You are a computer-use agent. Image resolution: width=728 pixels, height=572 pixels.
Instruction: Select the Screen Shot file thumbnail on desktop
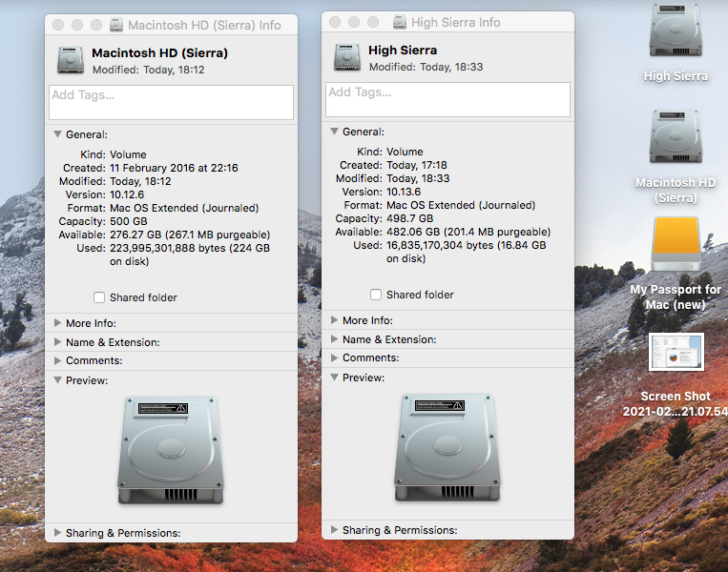click(676, 352)
